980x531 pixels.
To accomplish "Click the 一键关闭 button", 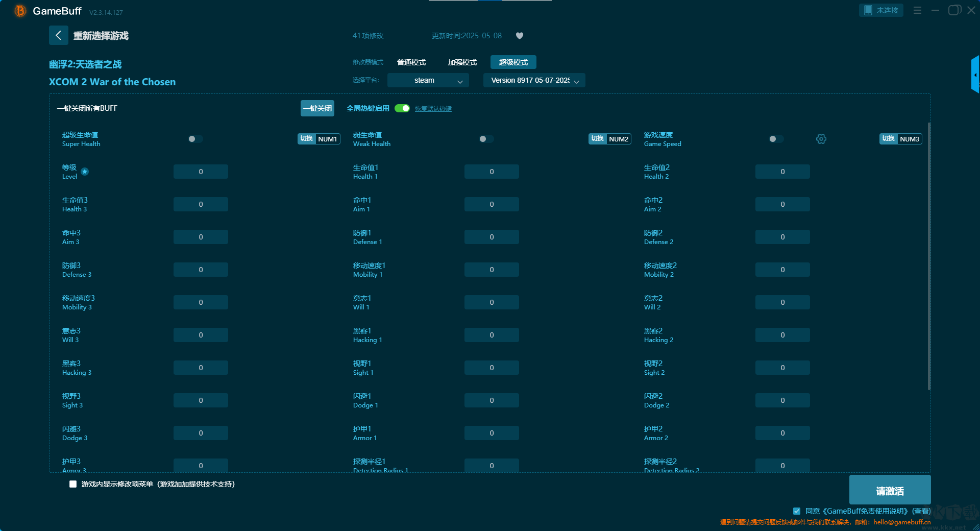I will coord(317,108).
